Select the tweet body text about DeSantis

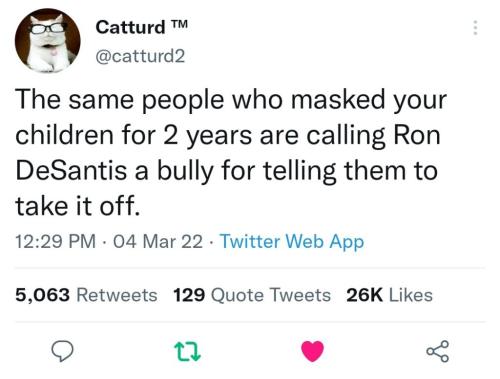[231, 153]
